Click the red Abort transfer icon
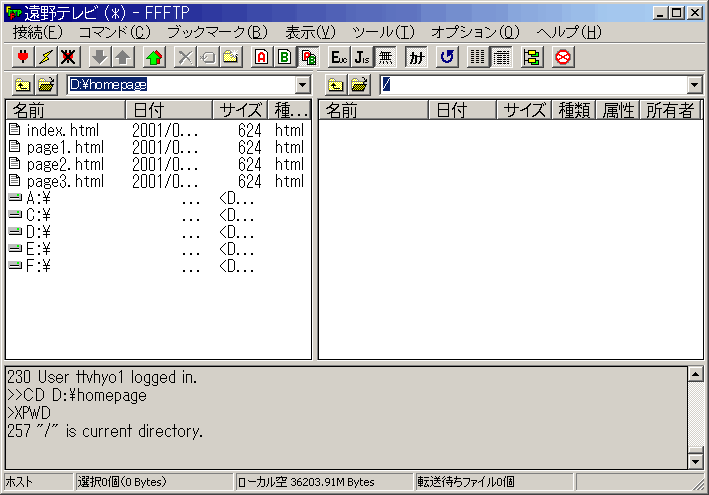 click(562, 57)
